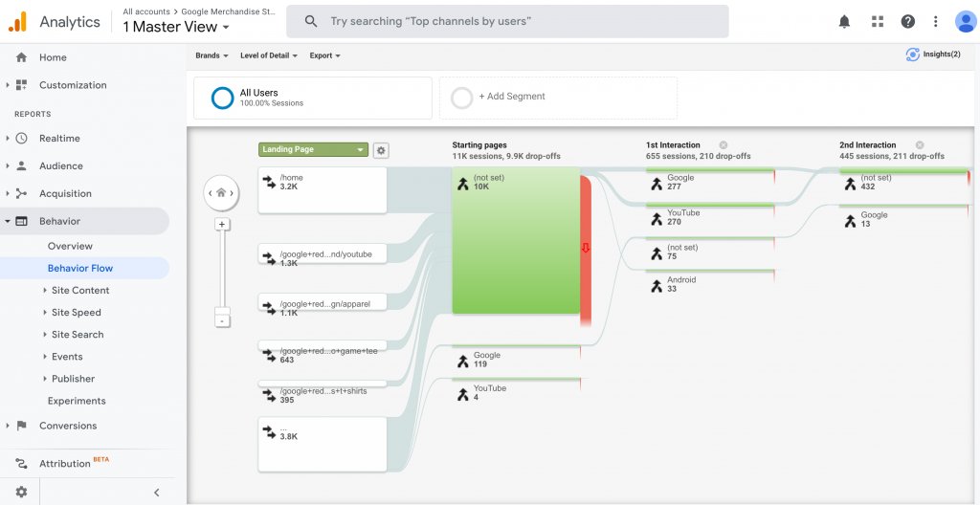980x505 pixels.
Task: Open Insights panel
Action: coord(933,55)
